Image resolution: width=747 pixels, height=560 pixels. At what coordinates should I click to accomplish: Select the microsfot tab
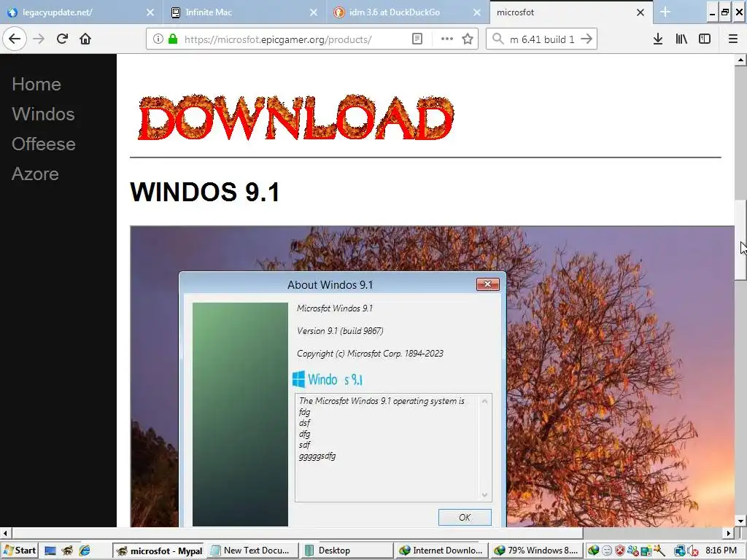[x=572, y=12]
